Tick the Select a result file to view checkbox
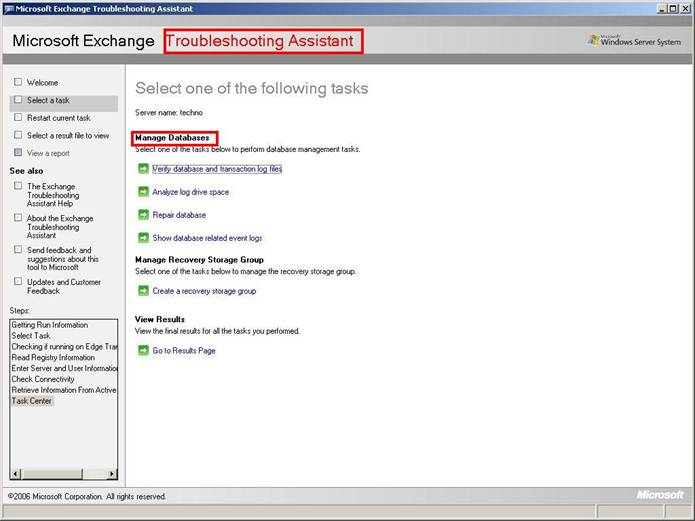The width and height of the screenshot is (695, 521). (18, 135)
